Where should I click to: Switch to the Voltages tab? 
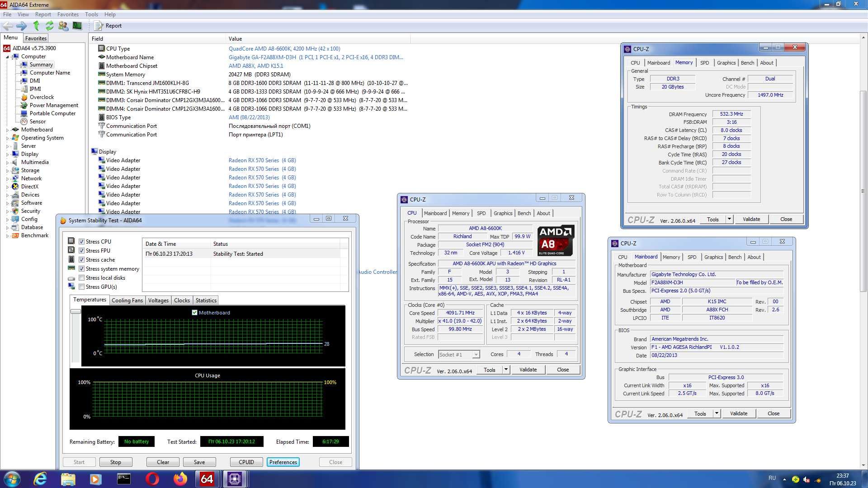click(x=158, y=300)
